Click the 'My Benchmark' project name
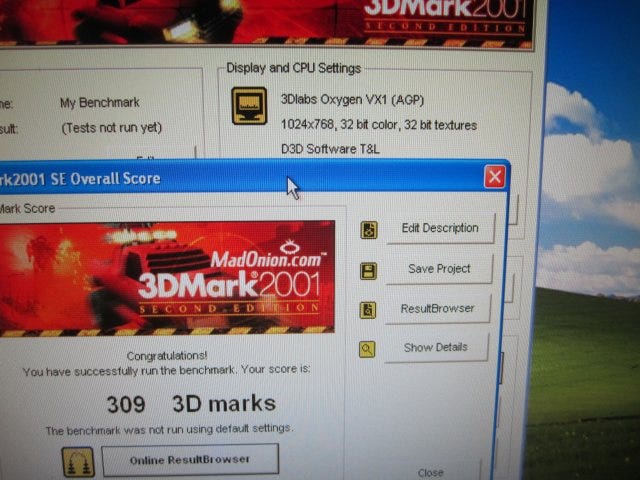The width and height of the screenshot is (640, 480). (x=100, y=102)
